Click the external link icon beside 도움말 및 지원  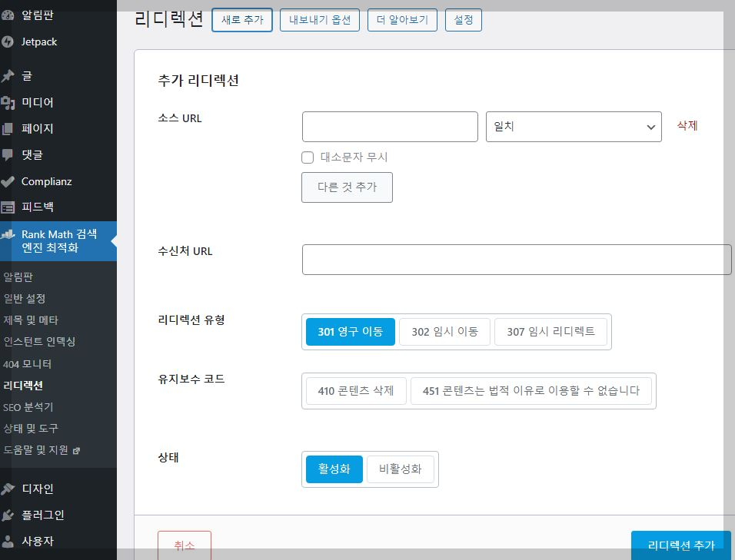(x=76, y=451)
